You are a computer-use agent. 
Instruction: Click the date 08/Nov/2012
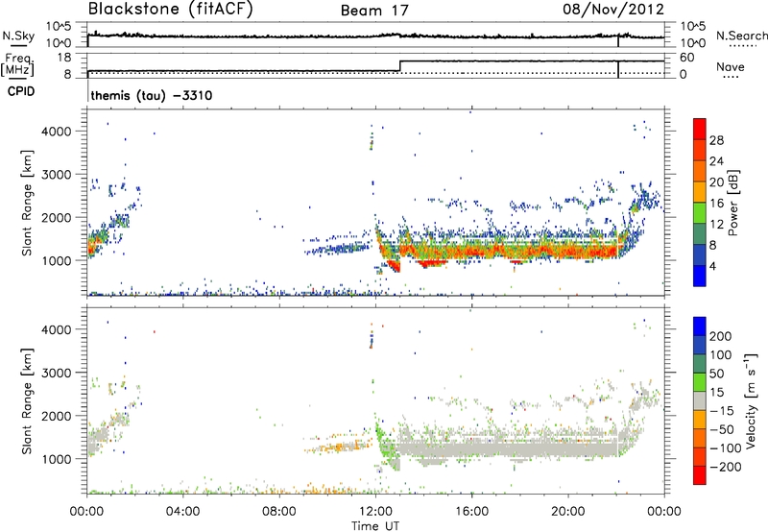[x=613, y=9]
